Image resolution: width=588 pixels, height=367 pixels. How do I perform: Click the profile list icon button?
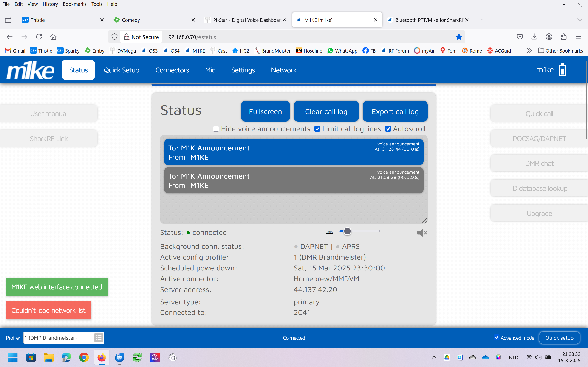coord(99,338)
